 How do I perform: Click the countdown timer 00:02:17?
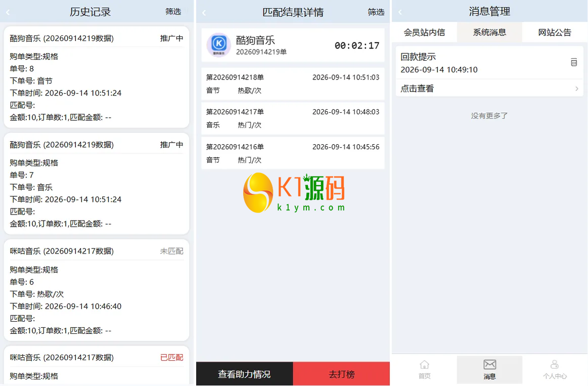coord(357,46)
